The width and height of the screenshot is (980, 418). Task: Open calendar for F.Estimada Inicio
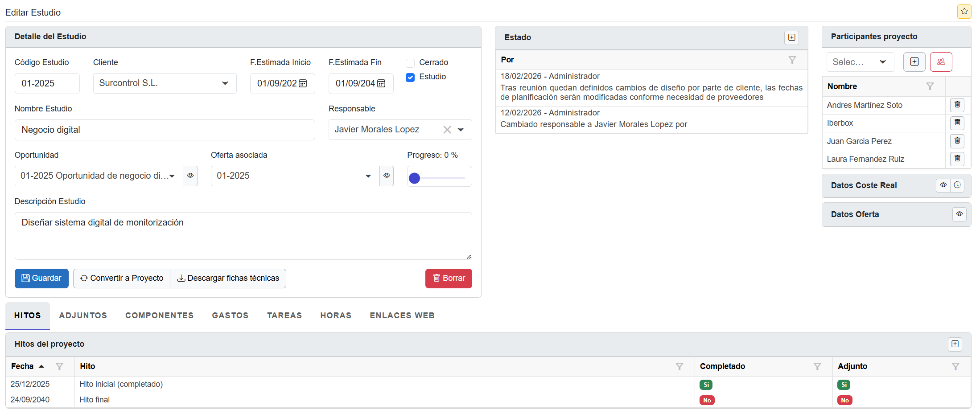(x=303, y=84)
